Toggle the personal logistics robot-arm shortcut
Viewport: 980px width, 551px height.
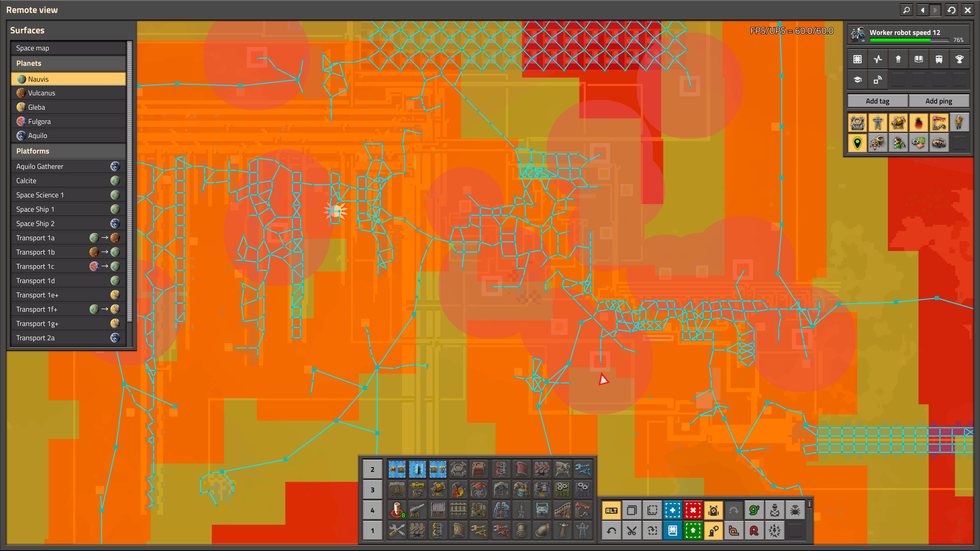pyautogui.click(x=714, y=531)
